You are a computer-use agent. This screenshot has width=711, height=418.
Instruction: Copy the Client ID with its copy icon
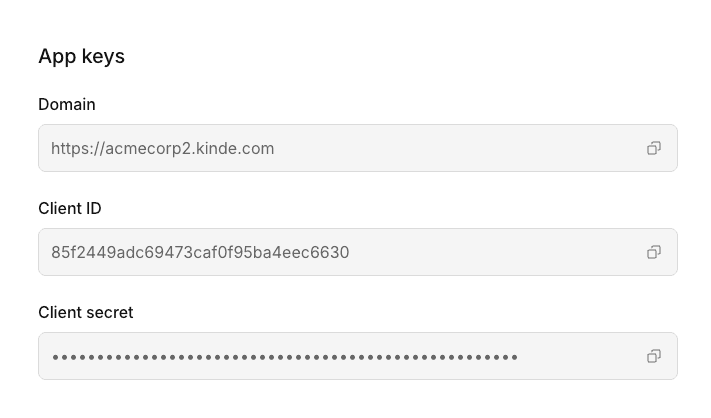653,252
